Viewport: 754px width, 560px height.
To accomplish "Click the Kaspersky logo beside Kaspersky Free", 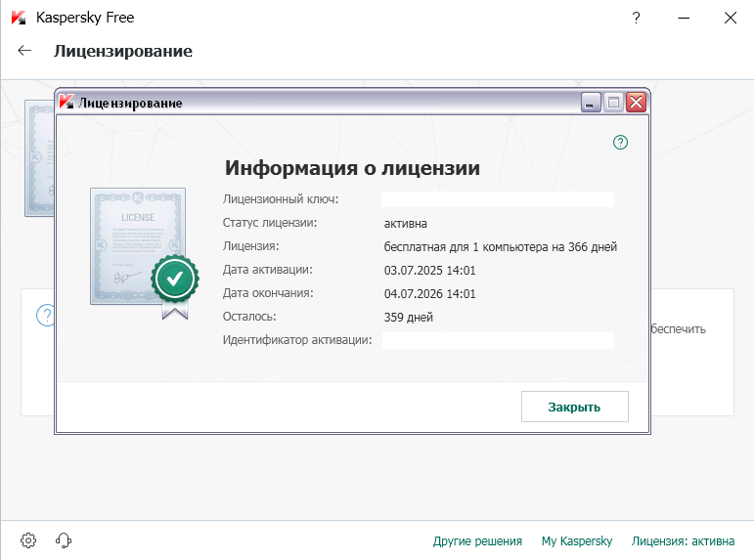I will pyautogui.click(x=20, y=18).
